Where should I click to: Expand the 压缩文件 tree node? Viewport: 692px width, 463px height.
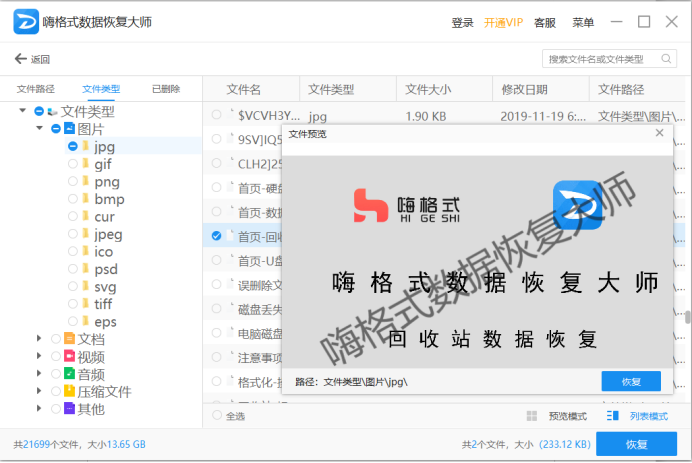[x=39, y=391]
